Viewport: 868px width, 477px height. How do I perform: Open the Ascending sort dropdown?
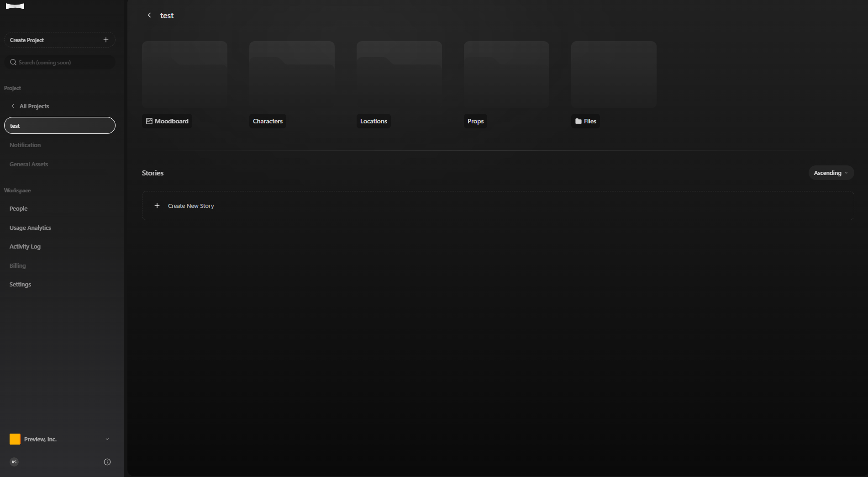831,173
